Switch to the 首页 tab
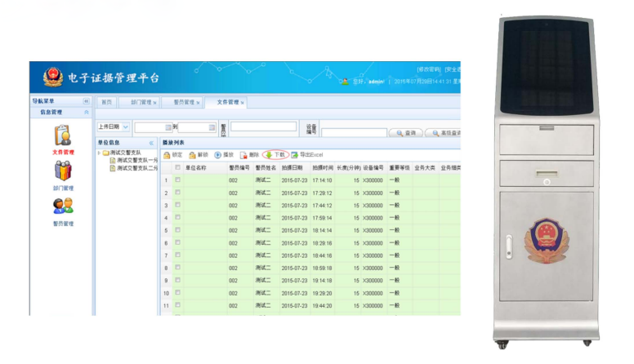This screenshot has width=634, height=364. pos(106,103)
